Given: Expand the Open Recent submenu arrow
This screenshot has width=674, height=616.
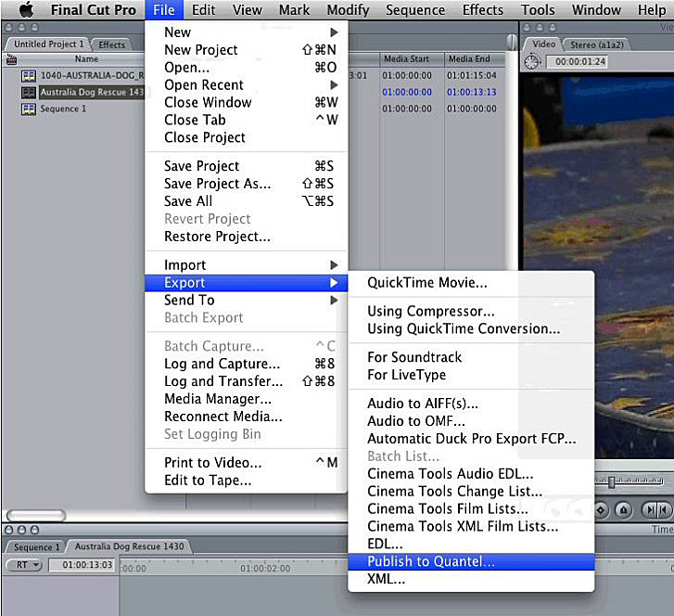Looking at the screenshot, I should click(334, 85).
